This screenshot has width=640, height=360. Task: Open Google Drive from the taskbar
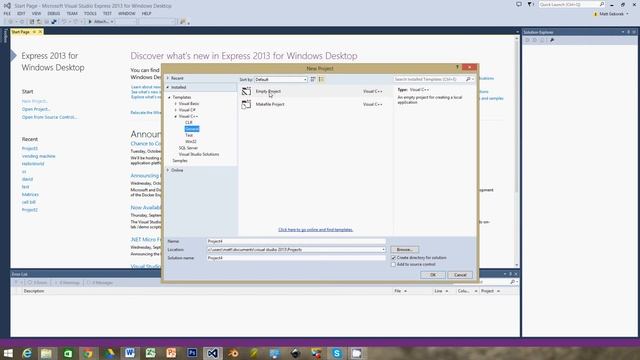pos(109,353)
